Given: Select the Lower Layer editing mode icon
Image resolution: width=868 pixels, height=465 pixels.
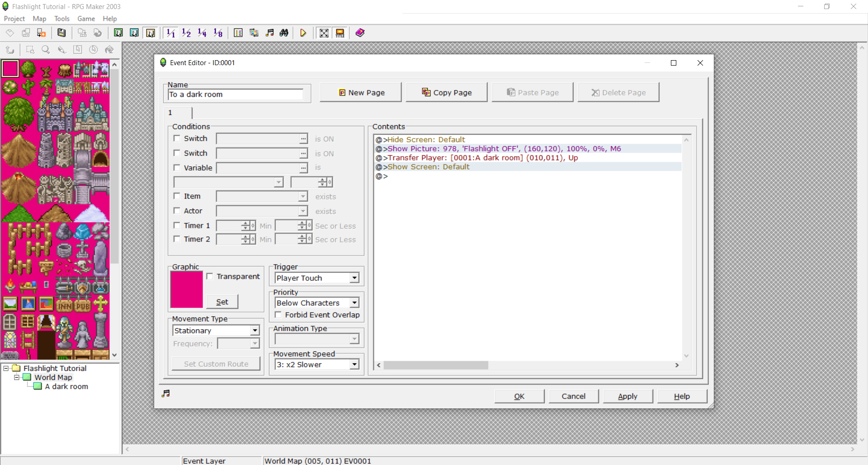Looking at the screenshot, I should tap(118, 33).
